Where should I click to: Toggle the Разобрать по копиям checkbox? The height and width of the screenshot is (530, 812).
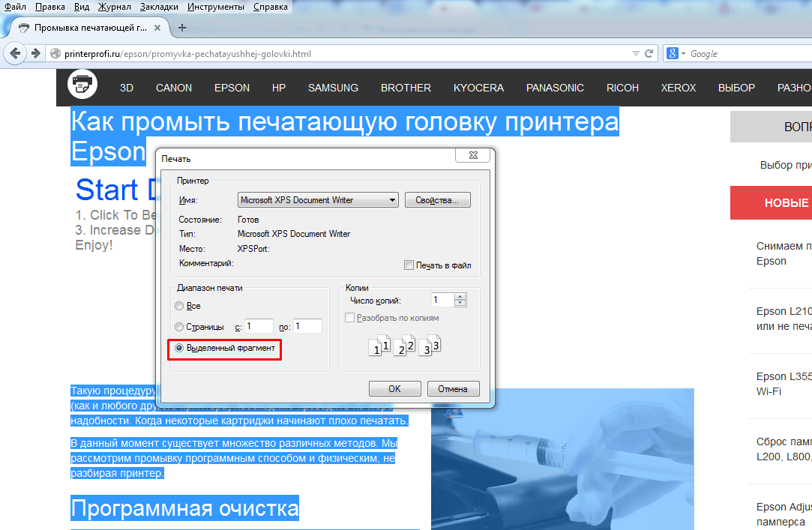[349, 318]
